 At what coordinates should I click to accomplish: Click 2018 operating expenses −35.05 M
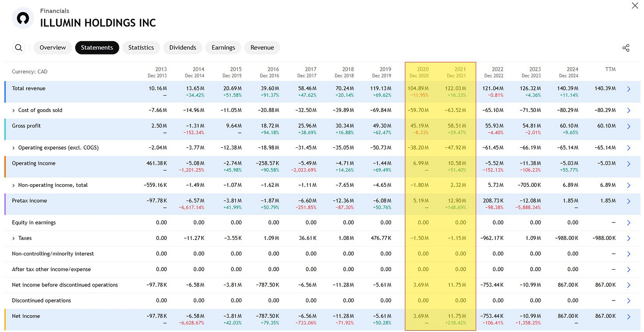click(x=342, y=148)
